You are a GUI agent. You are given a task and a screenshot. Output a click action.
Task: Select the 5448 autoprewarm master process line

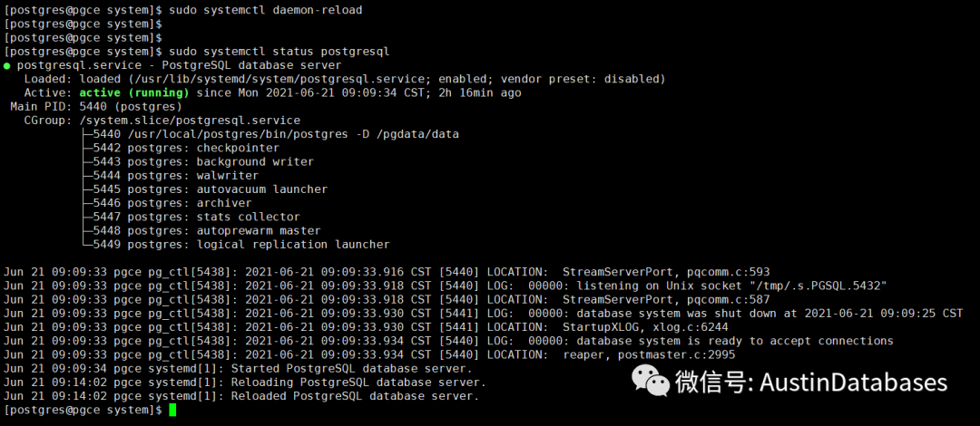(201, 230)
